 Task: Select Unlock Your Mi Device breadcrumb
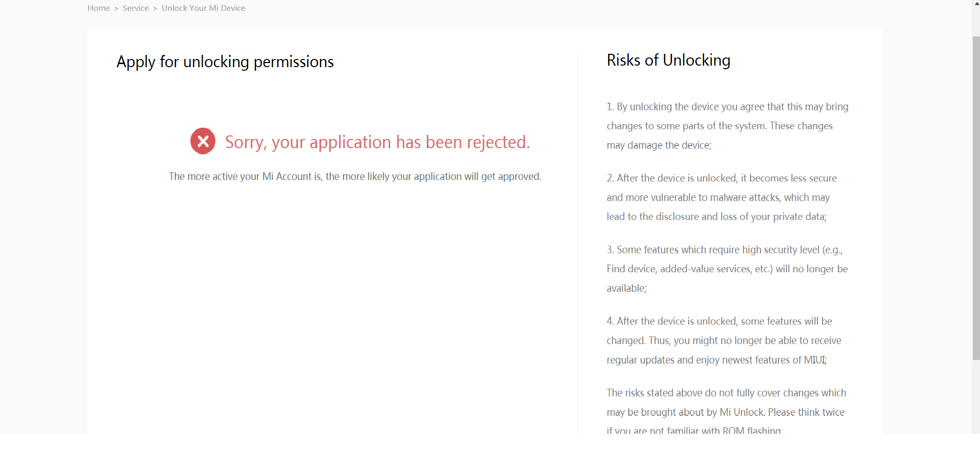[x=203, y=8]
